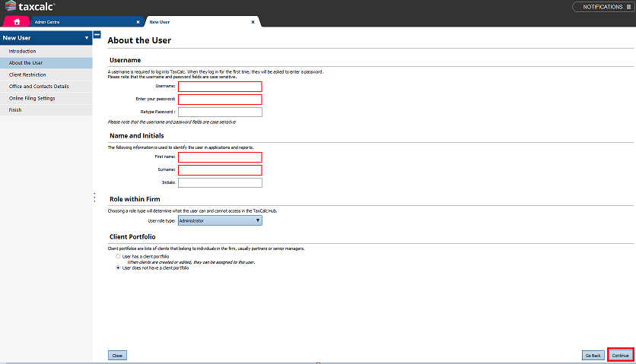Screen dimensions: 636x364
Task: Click the red Home icon tab
Action: click(16, 22)
